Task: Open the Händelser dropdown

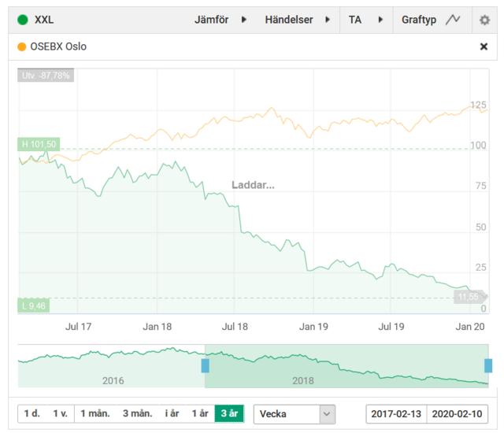Action: 297,20
